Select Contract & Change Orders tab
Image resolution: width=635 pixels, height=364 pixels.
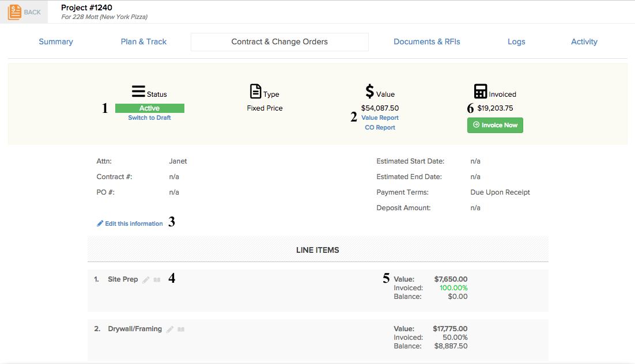279,41
